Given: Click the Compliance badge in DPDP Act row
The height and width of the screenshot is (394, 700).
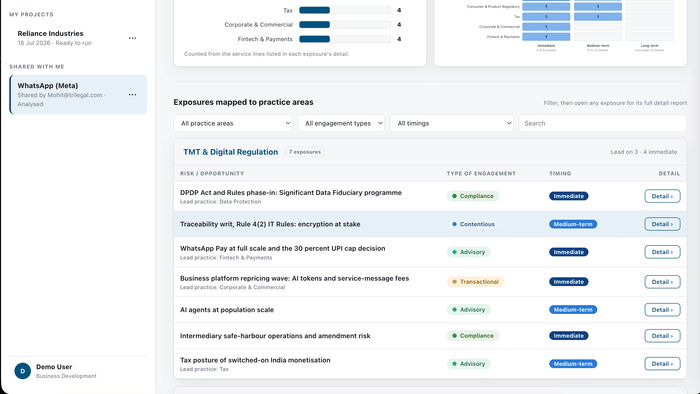Looking at the screenshot, I should [473, 196].
